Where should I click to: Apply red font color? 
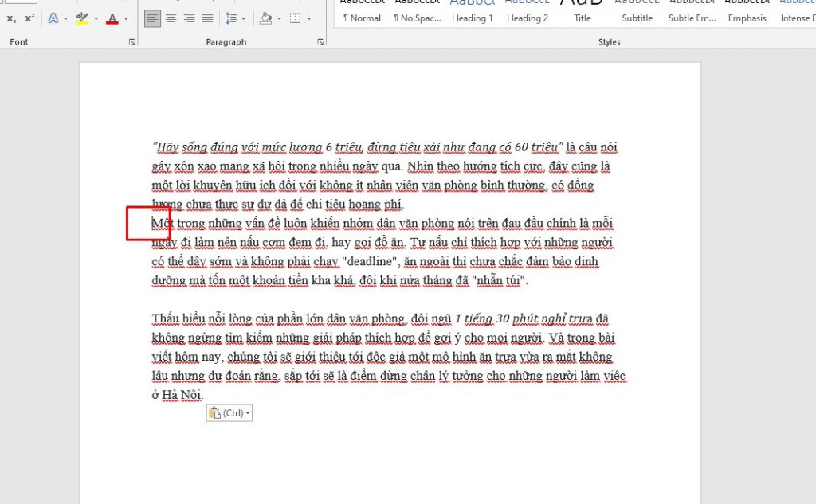click(112, 18)
